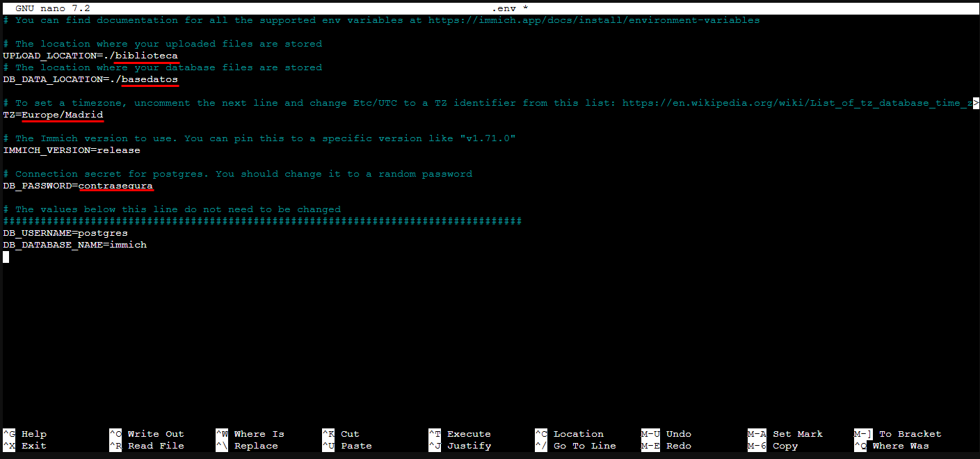Click the white cursor block on last line
This screenshot has height=459, width=980.
click(x=6, y=257)
